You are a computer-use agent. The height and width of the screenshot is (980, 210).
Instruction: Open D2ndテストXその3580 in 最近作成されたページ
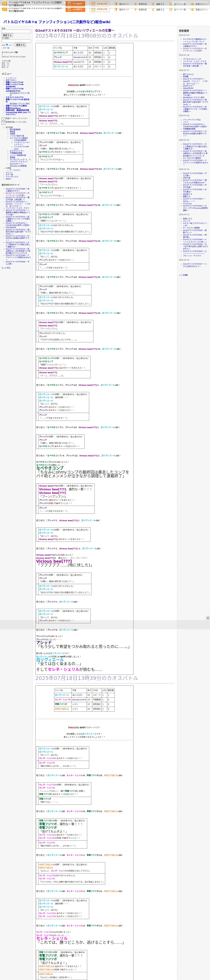pyautogui.click(x=17, y=190)
